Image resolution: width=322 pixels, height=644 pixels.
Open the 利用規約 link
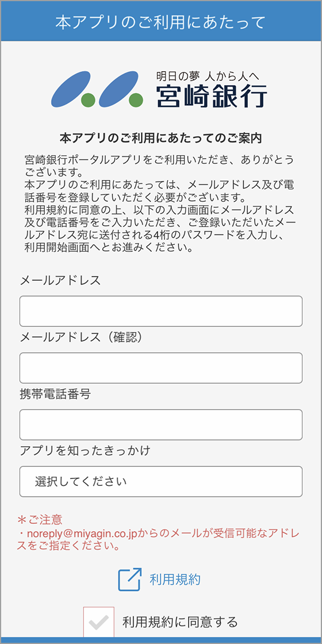(175, 580)
